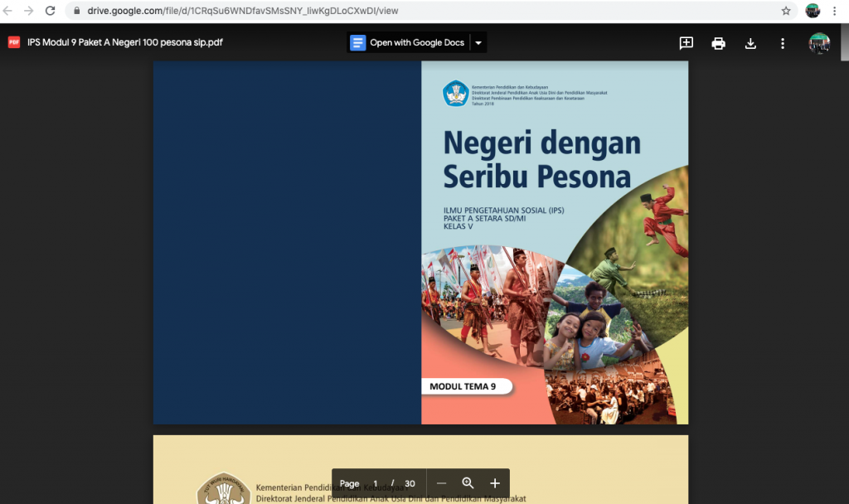This screenshot has height=504, width=849.
Task: Click the current page number field
Action: [x=375, y=483]
